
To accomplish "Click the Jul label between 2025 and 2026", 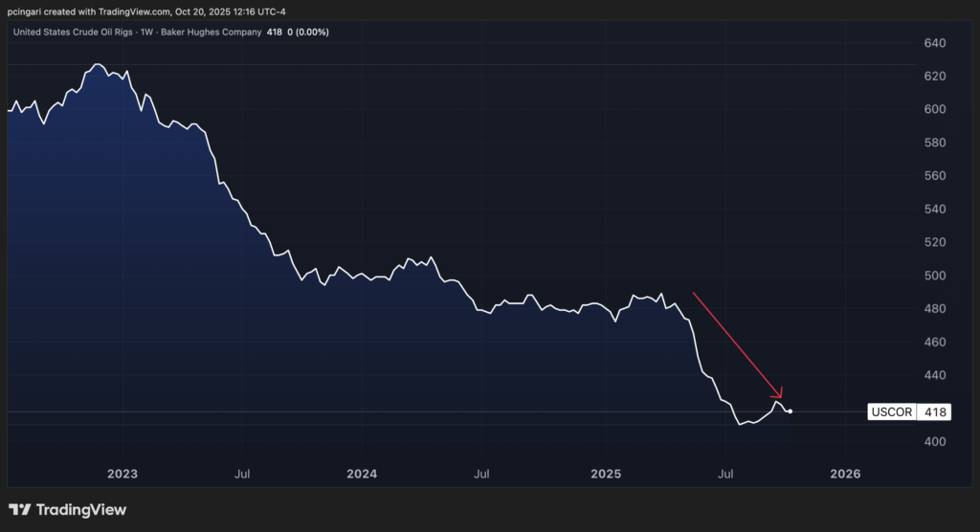I will pos(726,474).
